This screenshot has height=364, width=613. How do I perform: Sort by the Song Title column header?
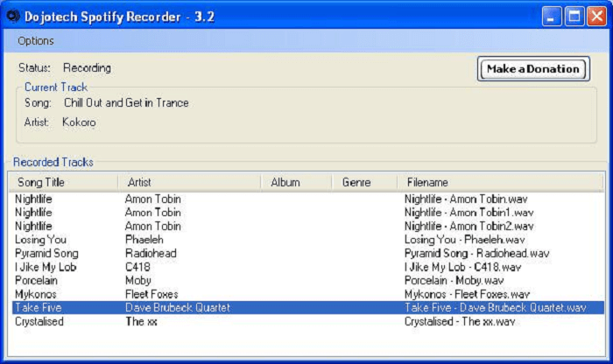63,182
